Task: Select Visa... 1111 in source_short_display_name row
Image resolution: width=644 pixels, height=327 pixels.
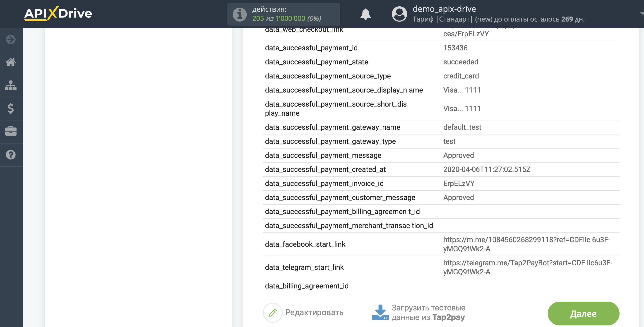Action: 462,108
